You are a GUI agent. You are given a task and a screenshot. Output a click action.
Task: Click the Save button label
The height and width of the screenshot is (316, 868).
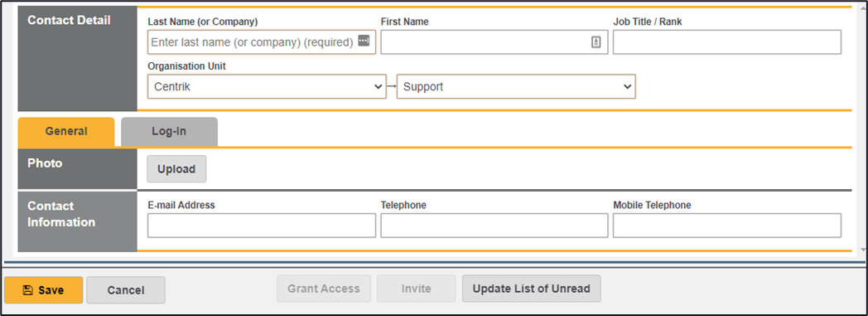(x=51, y=290)
